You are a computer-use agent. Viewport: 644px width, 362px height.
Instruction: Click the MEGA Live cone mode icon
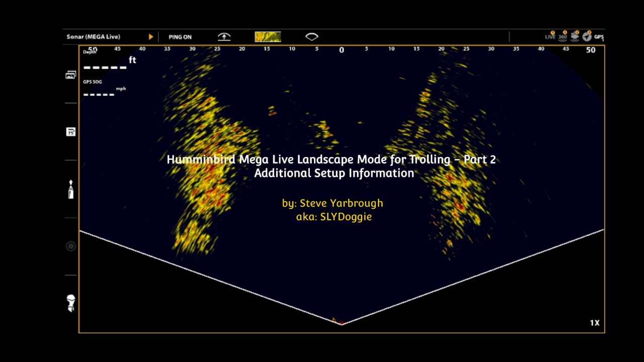pyautogui.click(x=312, y=37)
